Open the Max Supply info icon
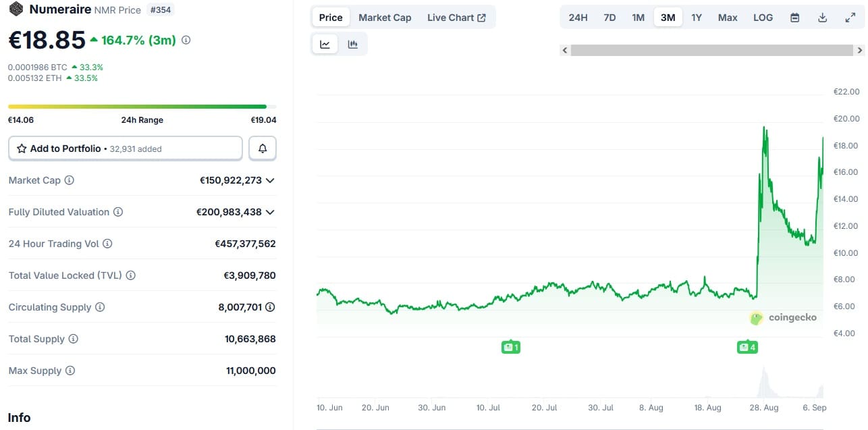868x430 pixels. click(70, 371)
